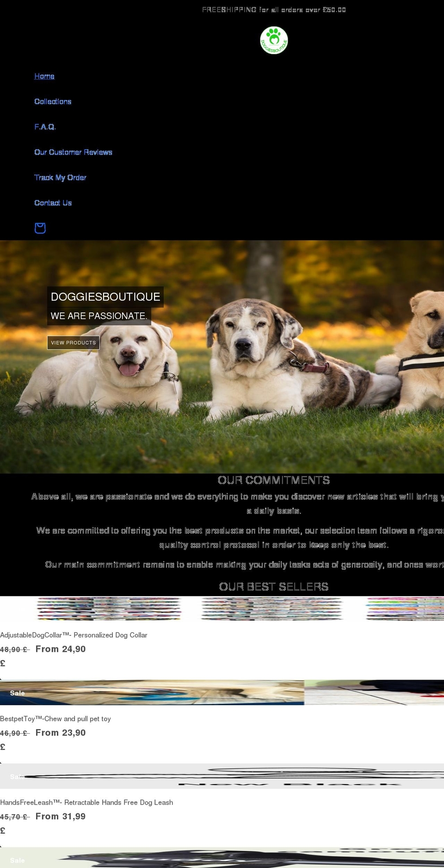Click the first dog collar product image

coord(109,608)
